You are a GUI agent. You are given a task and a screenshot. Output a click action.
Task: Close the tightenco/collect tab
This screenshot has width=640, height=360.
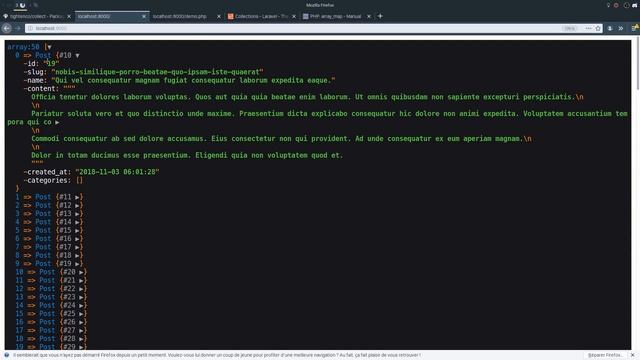click(x=69, y=16)
